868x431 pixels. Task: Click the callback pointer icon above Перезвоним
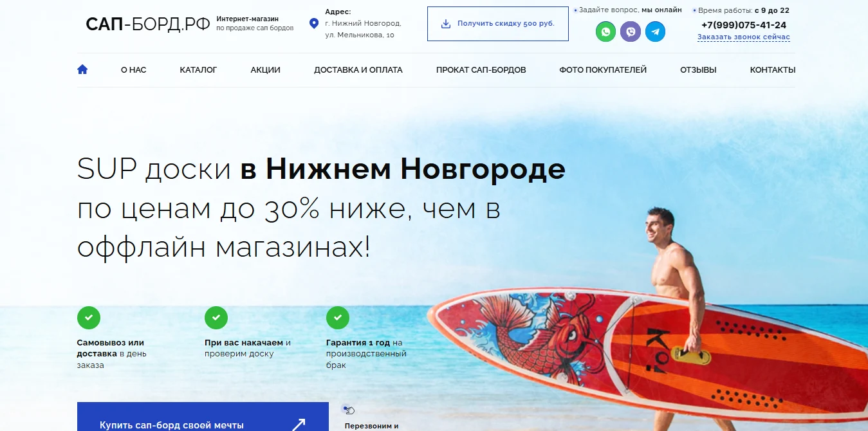(x=348, y=410)
